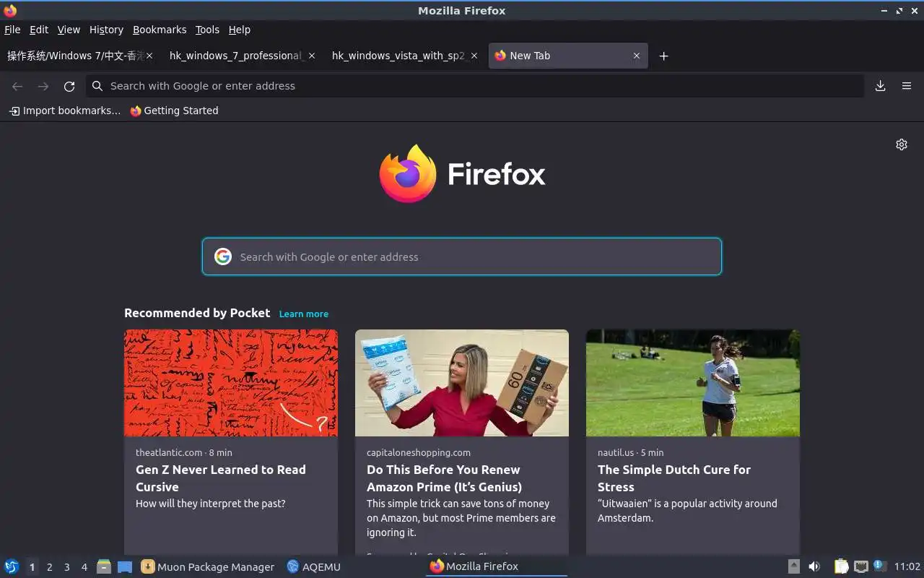
Task: Click the show desktop icon in taskbar
Action: [124, 566]
